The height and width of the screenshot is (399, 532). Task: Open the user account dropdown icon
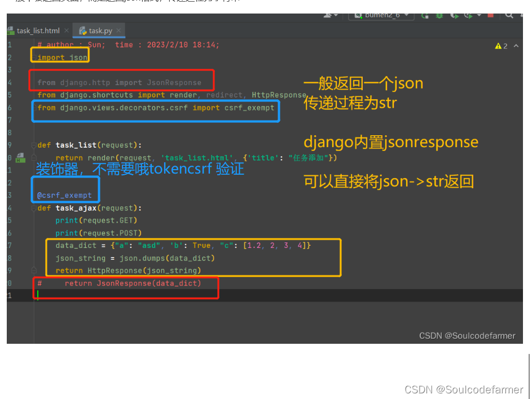pyautogui.click(x=331, y=15)
